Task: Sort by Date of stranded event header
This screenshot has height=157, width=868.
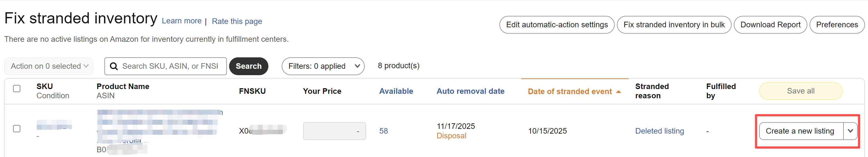Action: 570,92
